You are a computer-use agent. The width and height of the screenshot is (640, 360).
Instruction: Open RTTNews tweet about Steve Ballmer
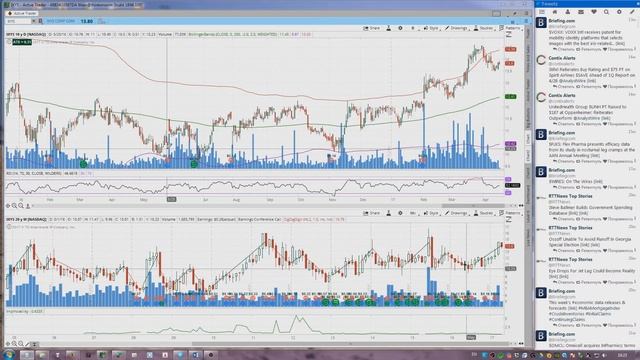587,208
